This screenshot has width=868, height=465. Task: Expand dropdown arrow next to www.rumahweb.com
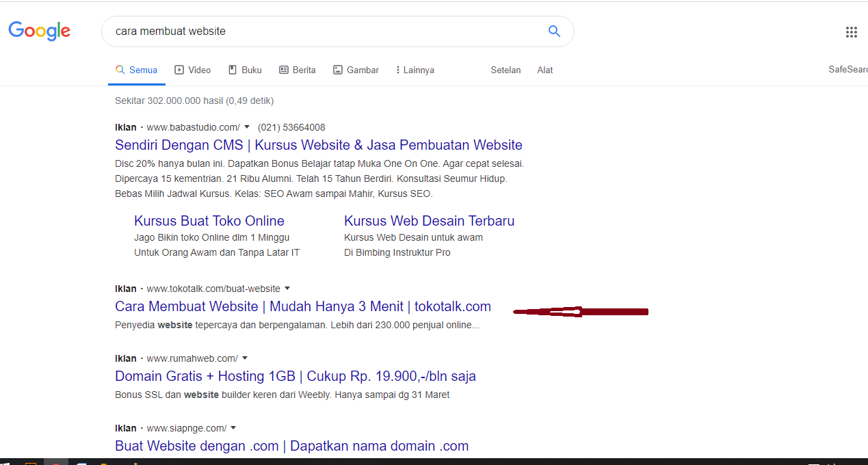point(245,358)
